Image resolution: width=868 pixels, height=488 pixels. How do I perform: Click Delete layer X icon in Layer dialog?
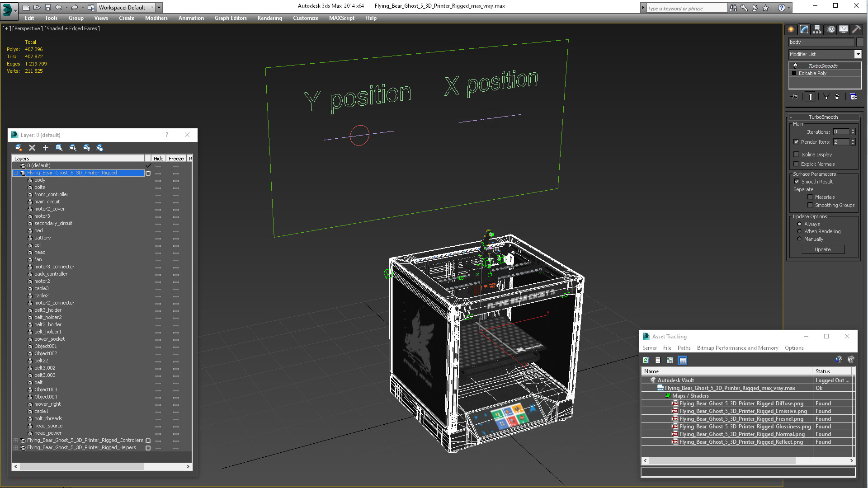[x=32, y=148]
